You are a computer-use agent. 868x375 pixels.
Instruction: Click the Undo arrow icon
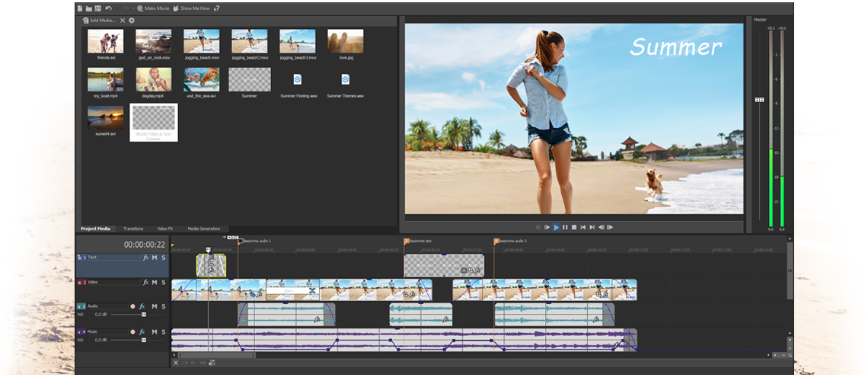pos(108,8)
